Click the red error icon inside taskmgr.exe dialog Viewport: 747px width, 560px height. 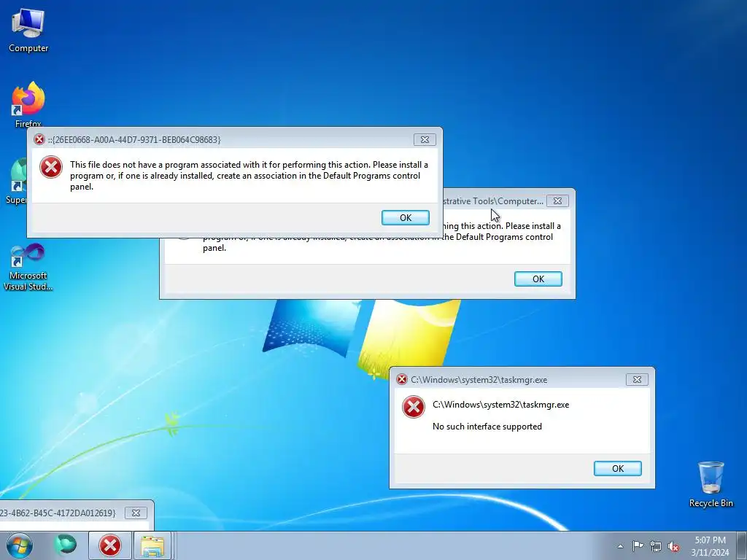[414, 407]
